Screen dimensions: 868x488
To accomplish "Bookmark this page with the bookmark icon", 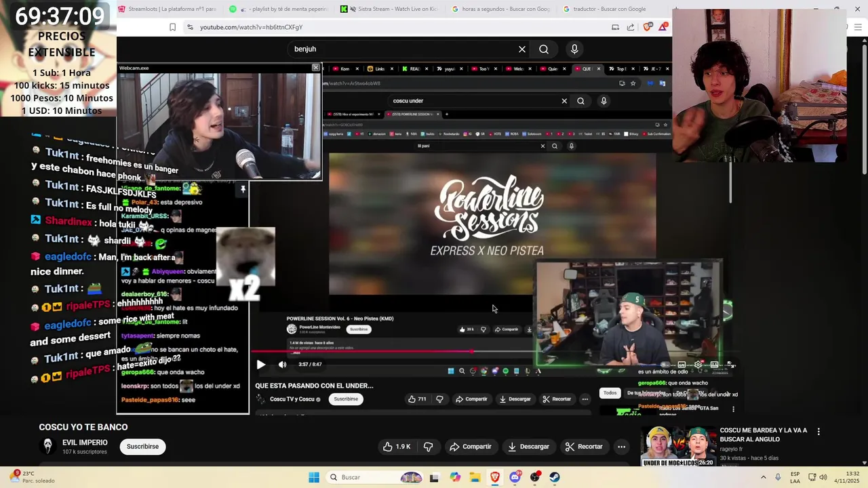I will (x=172, y=27).
